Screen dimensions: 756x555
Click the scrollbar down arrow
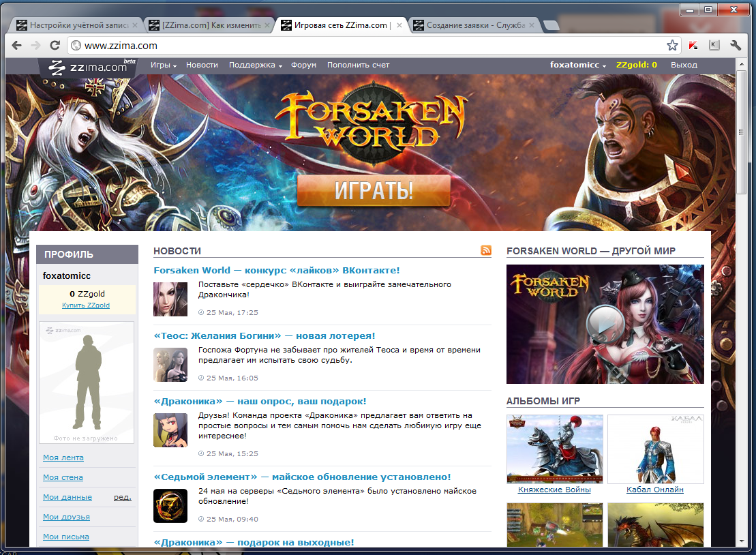[742, 541]
